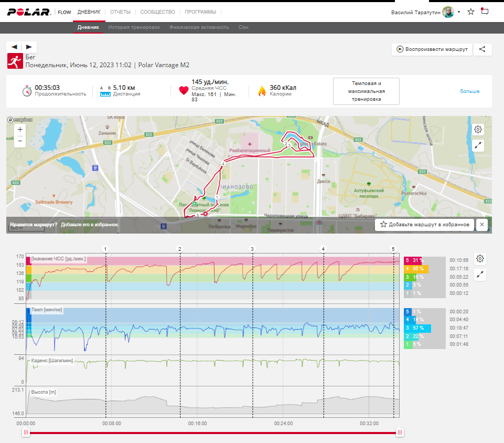504x443 pixels.
Task: Click the больше link
Action: click(469, 91)
